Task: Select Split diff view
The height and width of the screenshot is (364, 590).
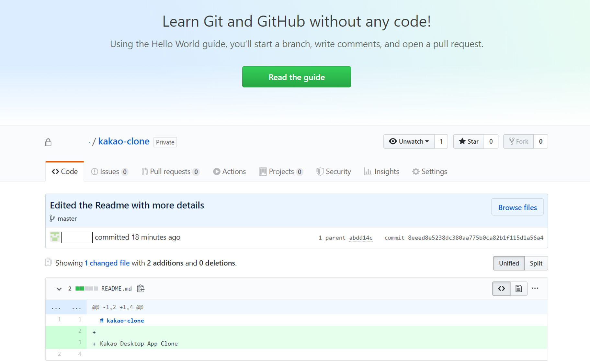Action: (536, 263)
